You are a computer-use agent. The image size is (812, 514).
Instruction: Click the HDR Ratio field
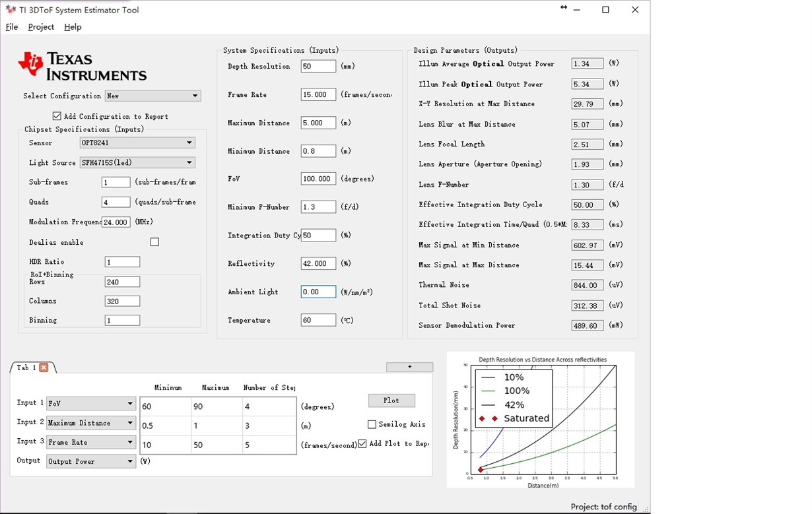click(x=122, y=262)
